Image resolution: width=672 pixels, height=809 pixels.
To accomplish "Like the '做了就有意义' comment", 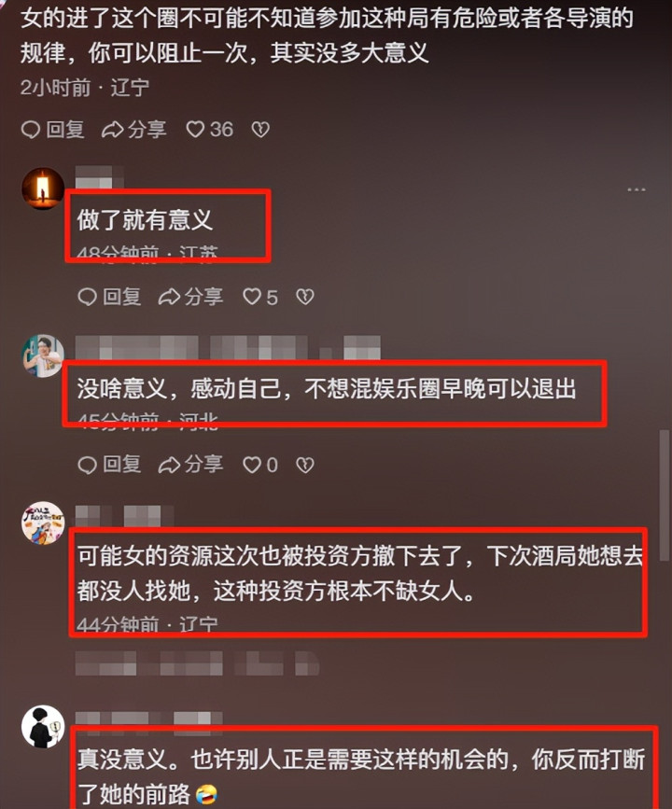I will pyautogui.click(x=260, y=297).
